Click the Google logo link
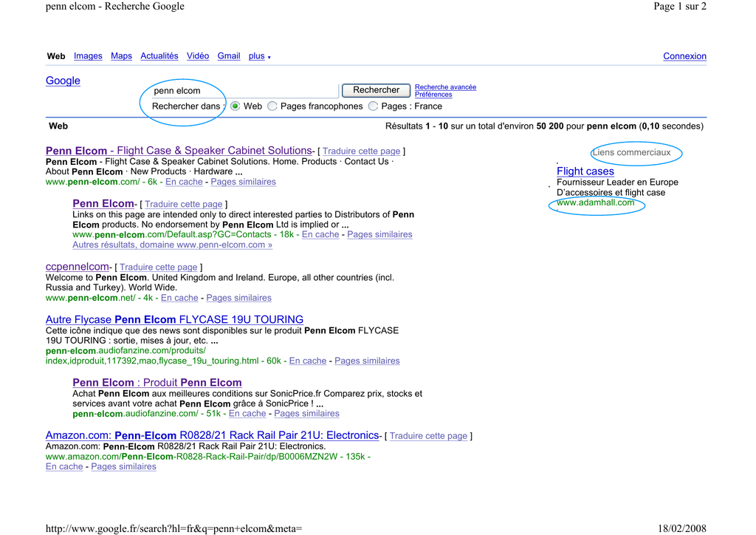Image resolution: width=756 pixels, height=535 pixels. 63,81
